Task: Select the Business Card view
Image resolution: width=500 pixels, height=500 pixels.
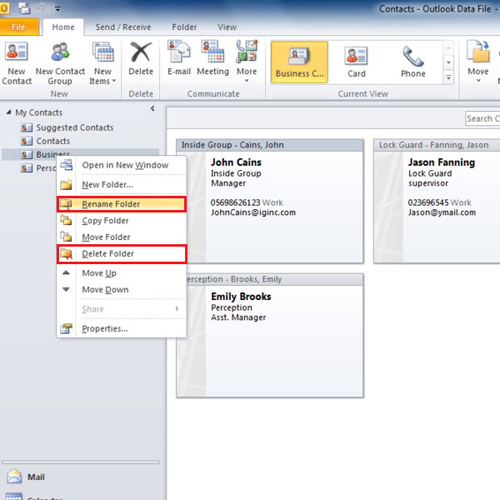Action: pyautogui.click(x=299, y=62)
